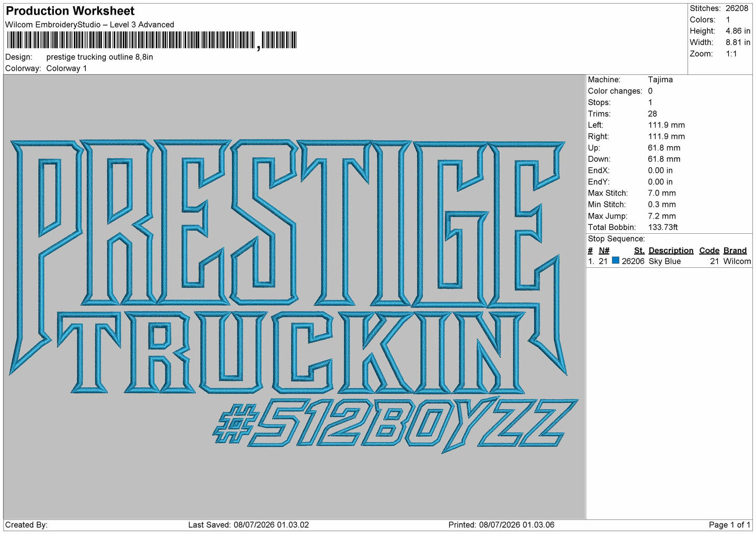Click the 'Description' column header
This screenshot has height=534, width=756.
671,251
